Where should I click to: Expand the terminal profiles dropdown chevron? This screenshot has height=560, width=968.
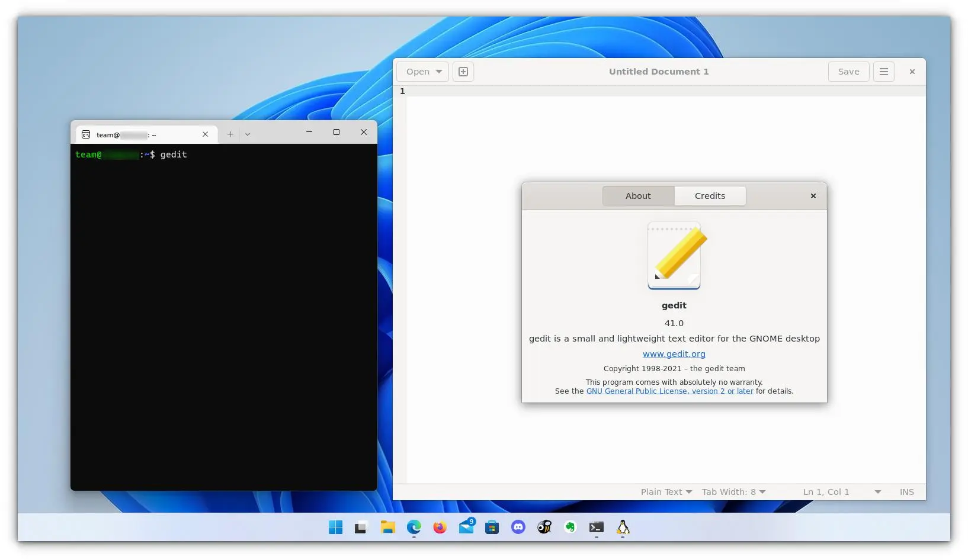(248, 134)
